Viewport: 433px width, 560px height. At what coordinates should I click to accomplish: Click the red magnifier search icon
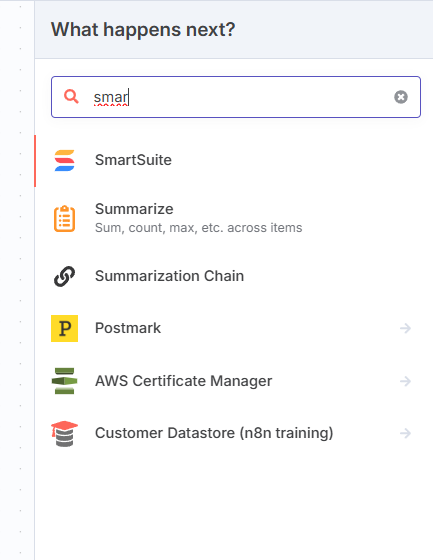[x=71, y=96]
